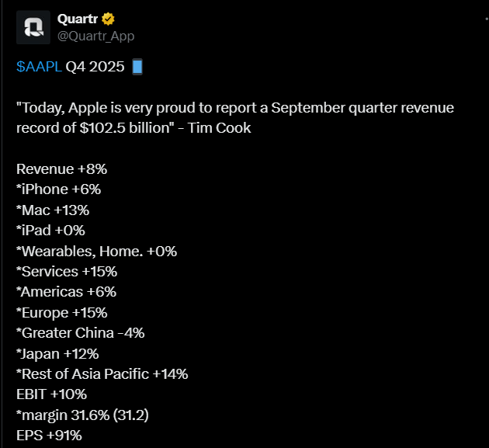
Task: Open the Quartr display name link
Action: 78,19
